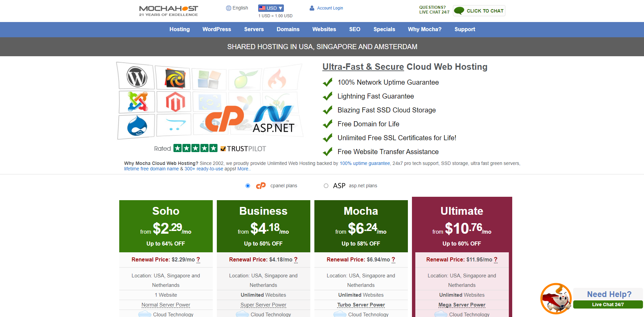Click the Ultimate plan header
The height and width of the screenshot is (317, 644).
(462, 225)
